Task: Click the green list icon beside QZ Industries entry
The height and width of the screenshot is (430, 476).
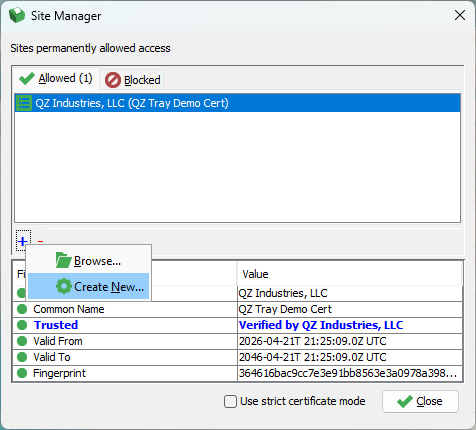Action: [24, 103]
